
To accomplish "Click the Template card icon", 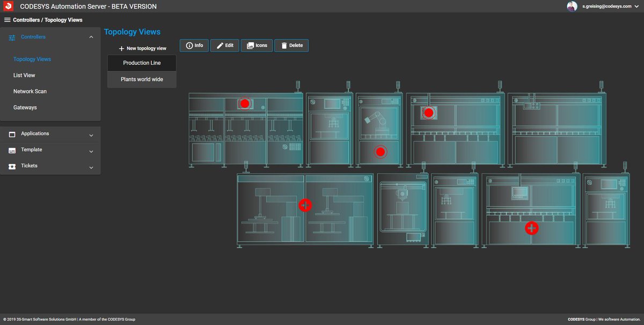I will tap(12, 151).
